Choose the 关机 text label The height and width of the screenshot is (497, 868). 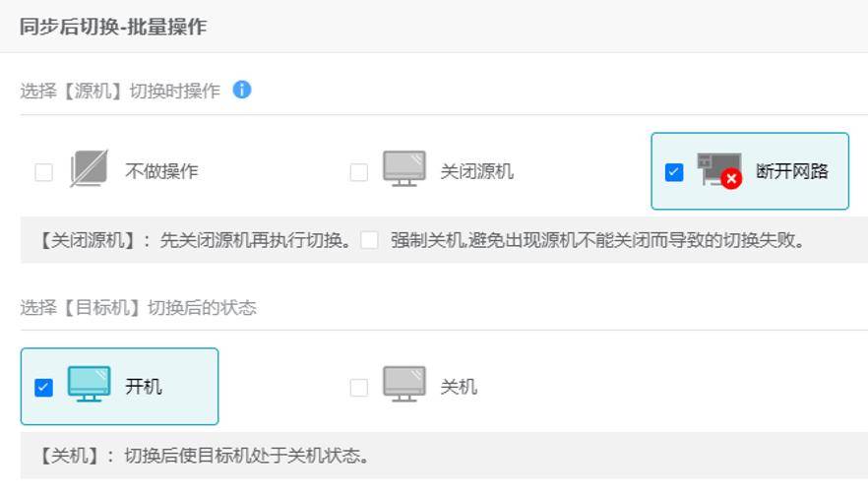pos(459,387)
